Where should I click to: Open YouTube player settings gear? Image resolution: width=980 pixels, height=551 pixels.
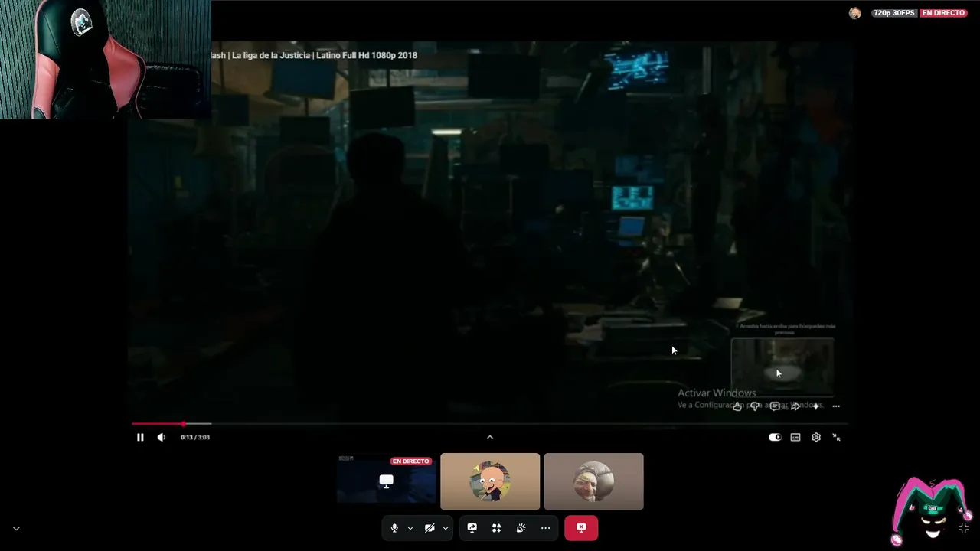click(x=816, y=437)
